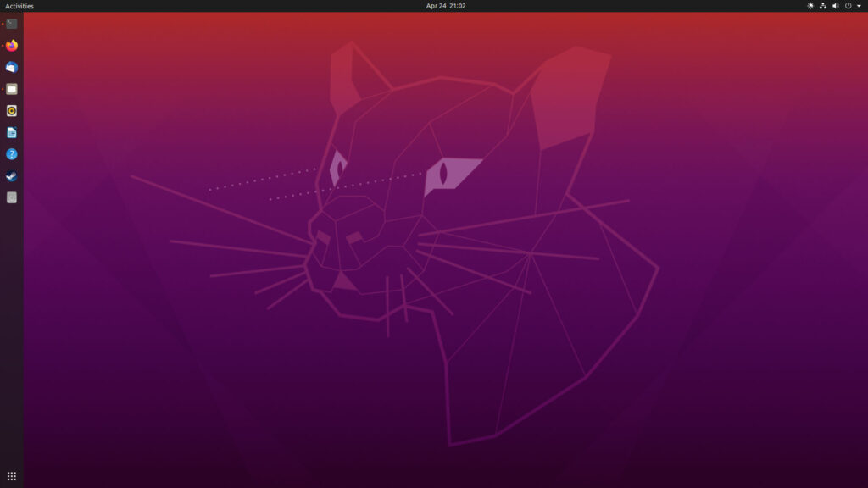This screenshot has height=488, width=868.
Task: Click the power icon in top bar
Action: click(848, 6)
